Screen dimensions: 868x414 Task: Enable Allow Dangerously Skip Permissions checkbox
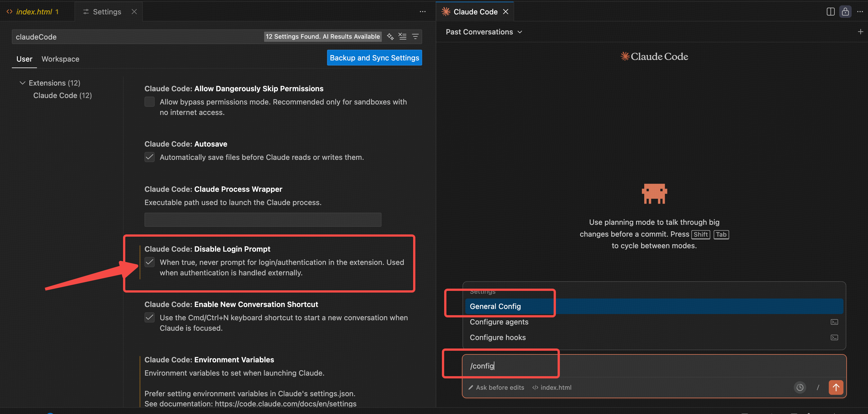(149, 102)
